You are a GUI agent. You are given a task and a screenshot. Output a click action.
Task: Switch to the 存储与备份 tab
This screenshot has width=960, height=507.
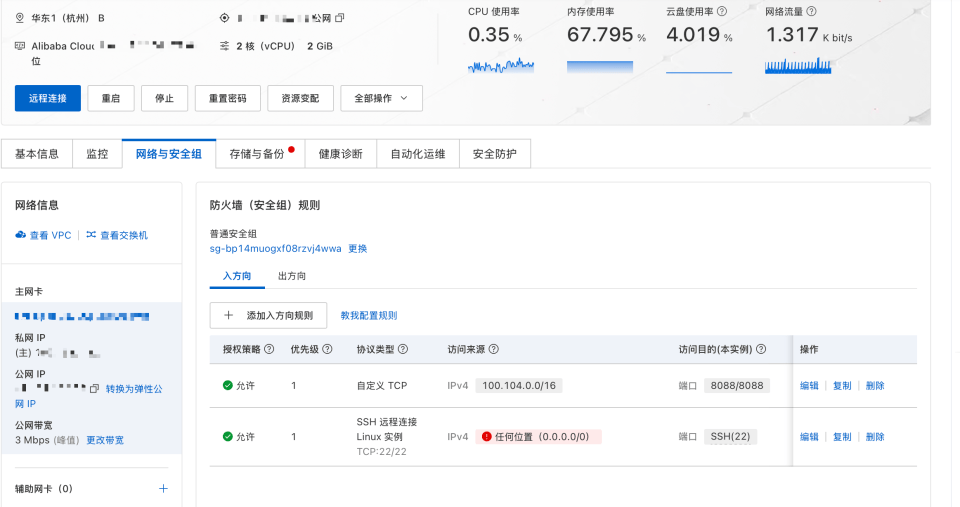[x=257, y=154]
